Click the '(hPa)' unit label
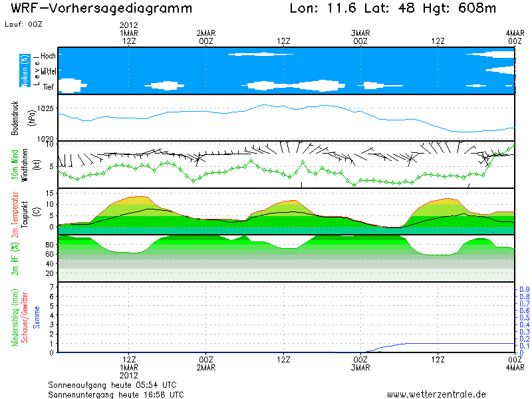The height and width of the screenshot is (399, 532). pos(31,118)
